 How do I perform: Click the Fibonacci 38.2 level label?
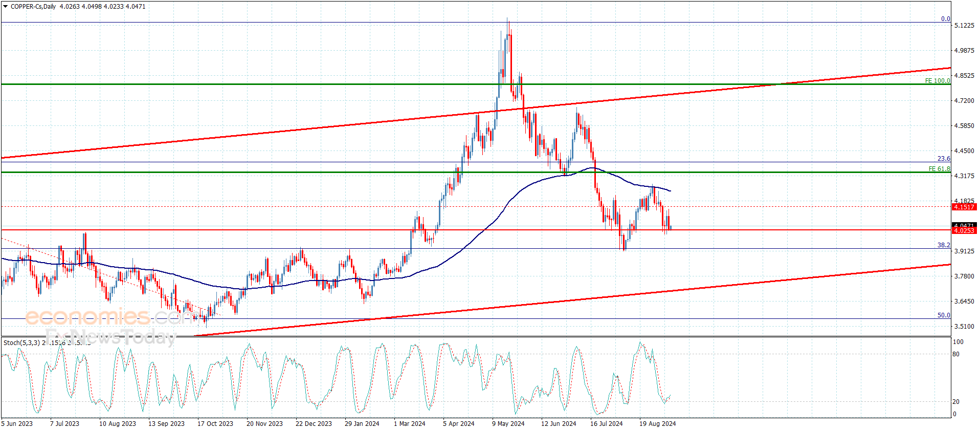(944, 245)
